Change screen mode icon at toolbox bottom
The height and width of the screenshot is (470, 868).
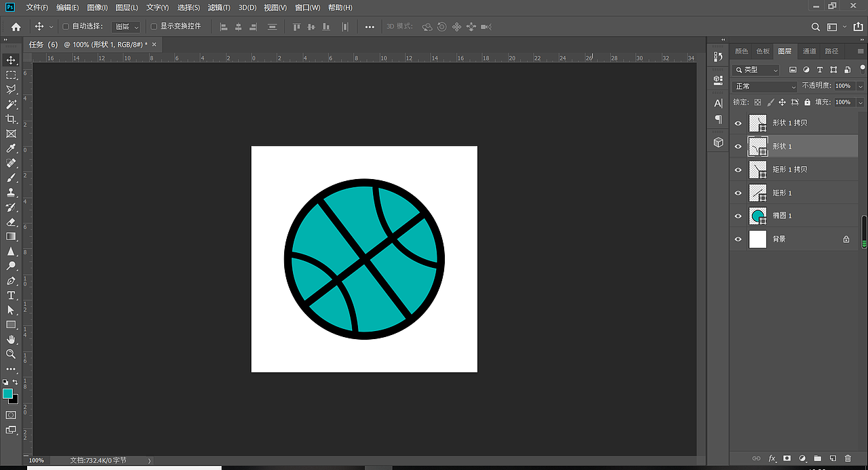11,429
